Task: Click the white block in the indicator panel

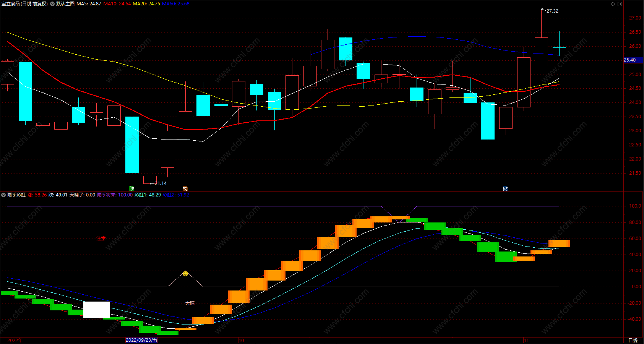Action: tap(96, 310)
